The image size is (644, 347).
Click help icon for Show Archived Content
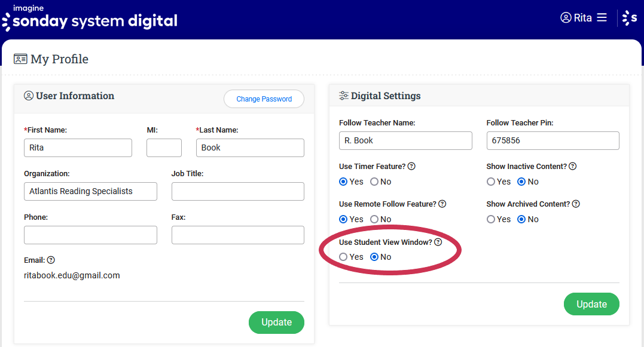pyautogui.click(x=576, y=204)
